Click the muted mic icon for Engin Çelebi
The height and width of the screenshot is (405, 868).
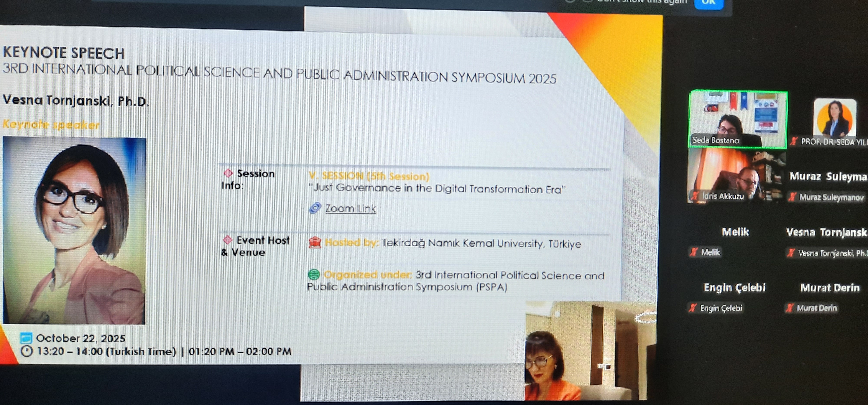click(x=693, y=308)
